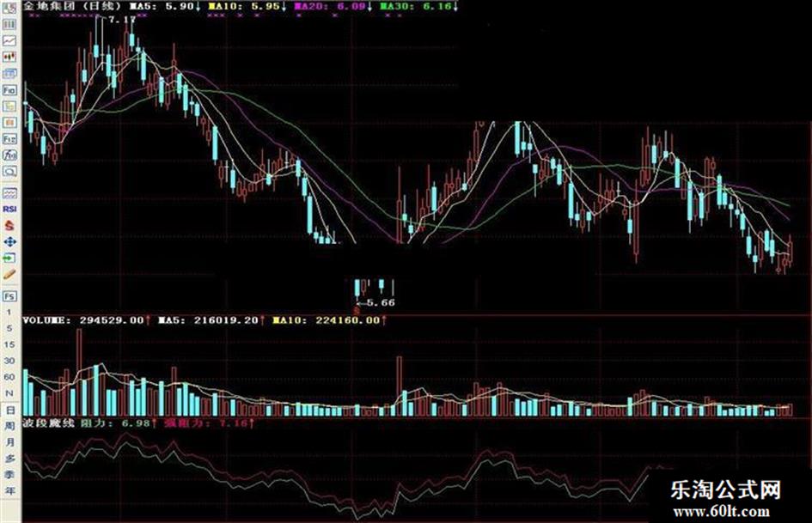Select the pencil drawing tool
812x523 pixels.
[x=9, y=274]
